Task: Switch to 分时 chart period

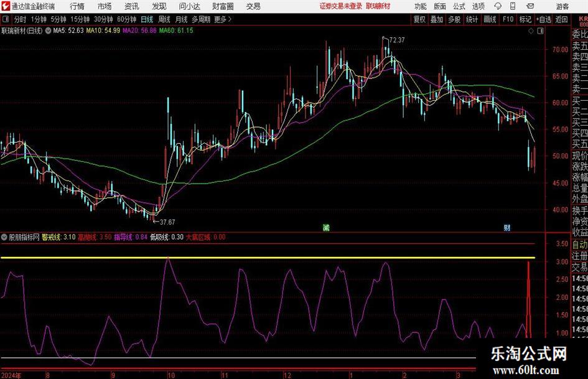Action: (21, 19)
